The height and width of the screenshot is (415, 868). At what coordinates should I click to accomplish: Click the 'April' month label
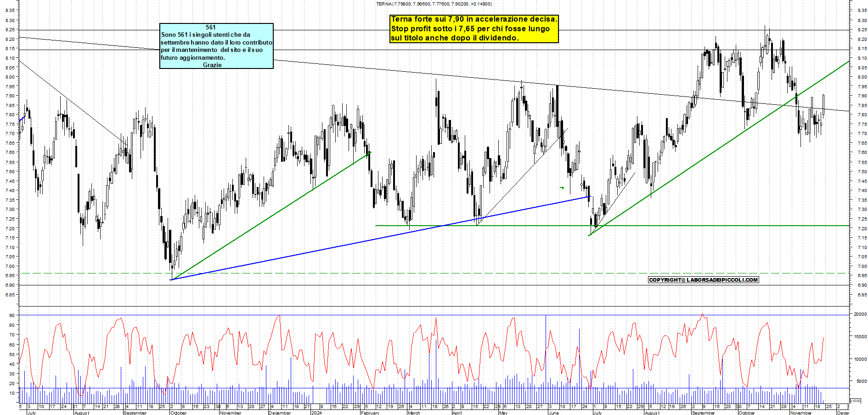(457, 413)
